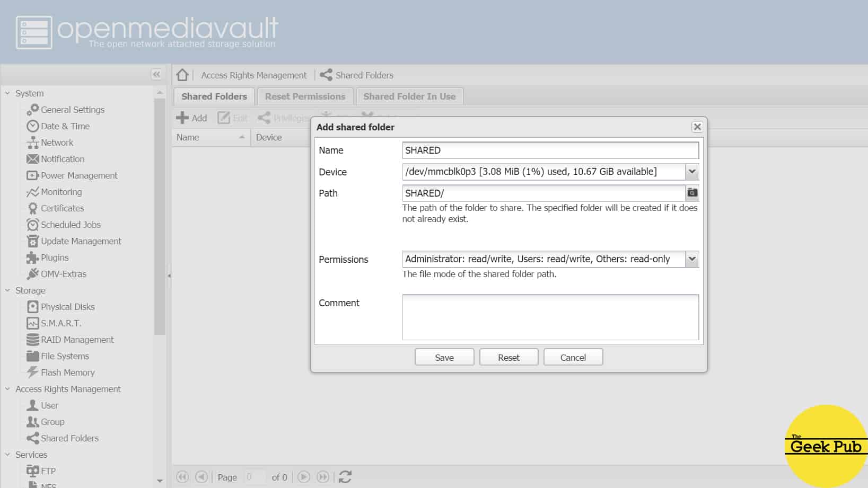Open Flash Memory

(x=61, y=372)
